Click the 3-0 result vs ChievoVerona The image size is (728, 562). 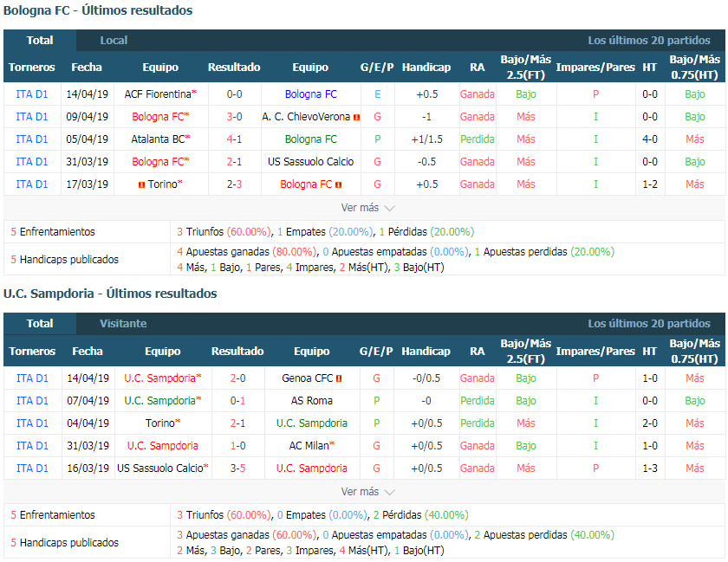point(235,117)
